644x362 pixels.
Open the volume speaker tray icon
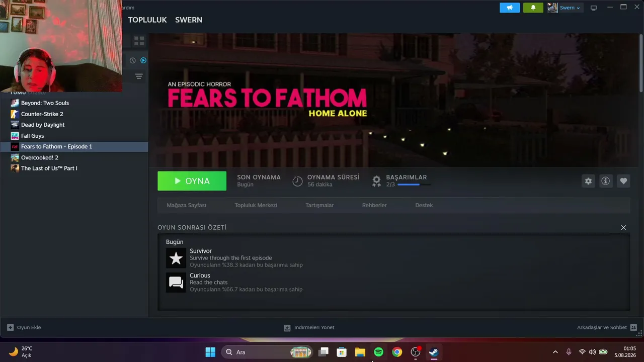592,352
